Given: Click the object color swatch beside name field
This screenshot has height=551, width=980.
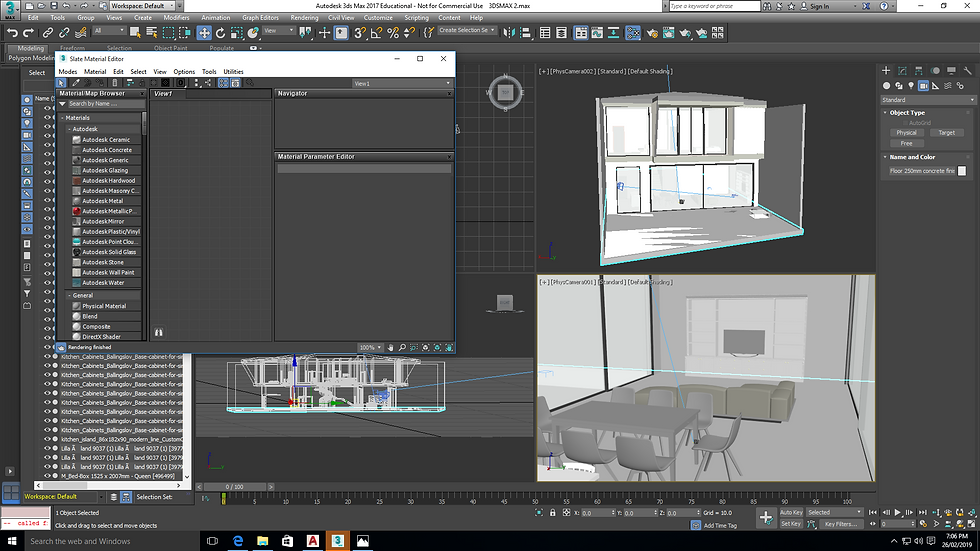Looking at the screenshot, I should click(x=962, y=171).
